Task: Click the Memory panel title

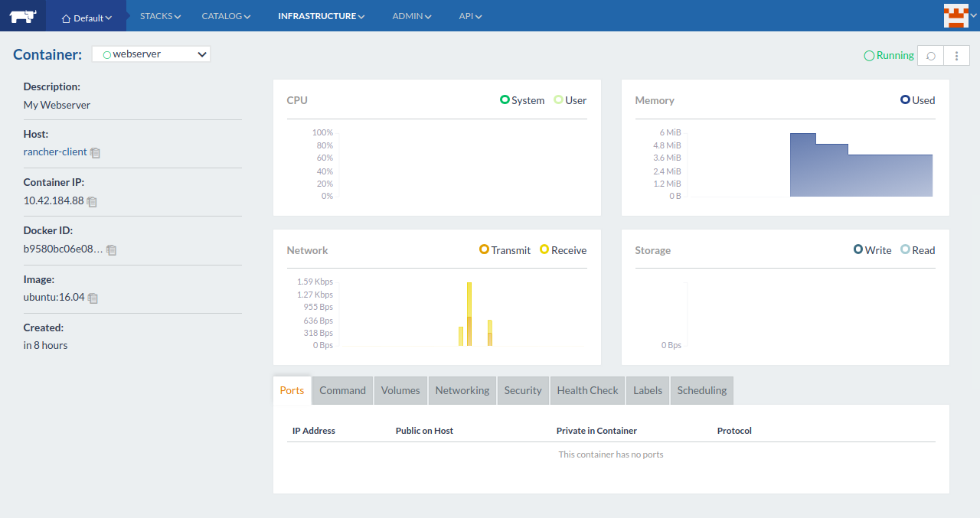Action: coord(655,100)
